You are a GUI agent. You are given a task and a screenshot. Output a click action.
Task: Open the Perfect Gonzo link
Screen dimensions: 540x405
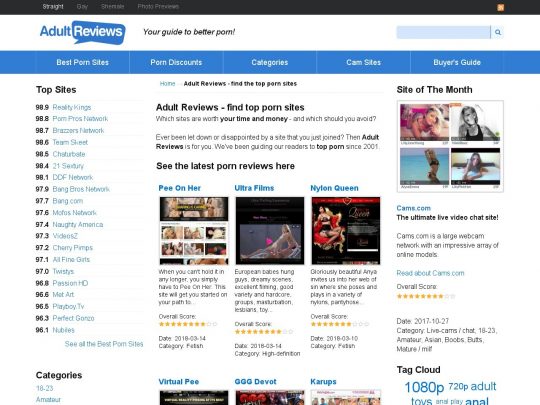(x=73, y=318)
